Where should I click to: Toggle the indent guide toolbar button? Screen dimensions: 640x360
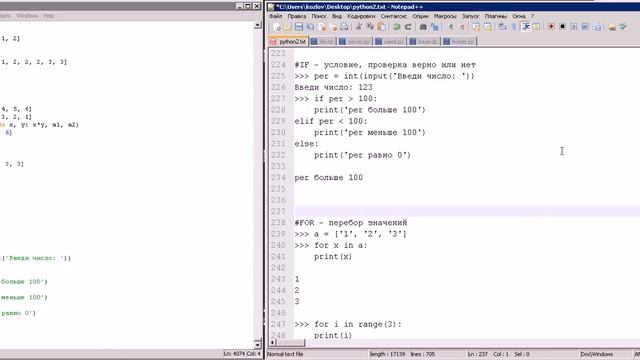point(526,27)
